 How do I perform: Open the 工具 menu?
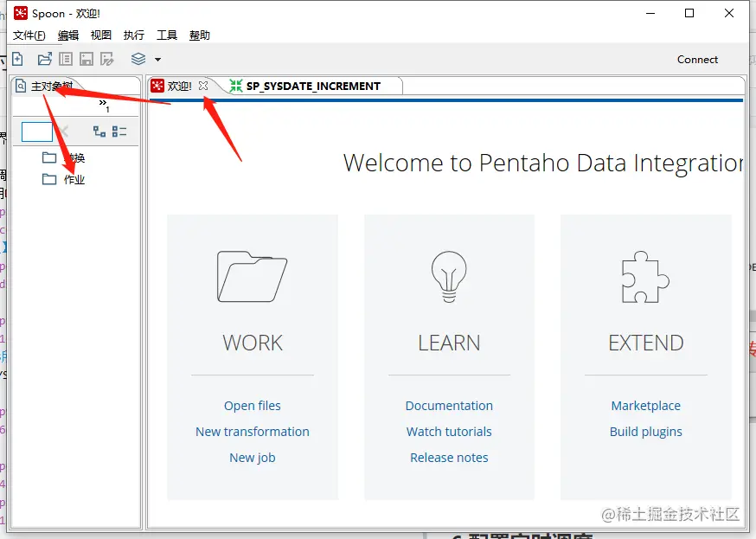167,35
